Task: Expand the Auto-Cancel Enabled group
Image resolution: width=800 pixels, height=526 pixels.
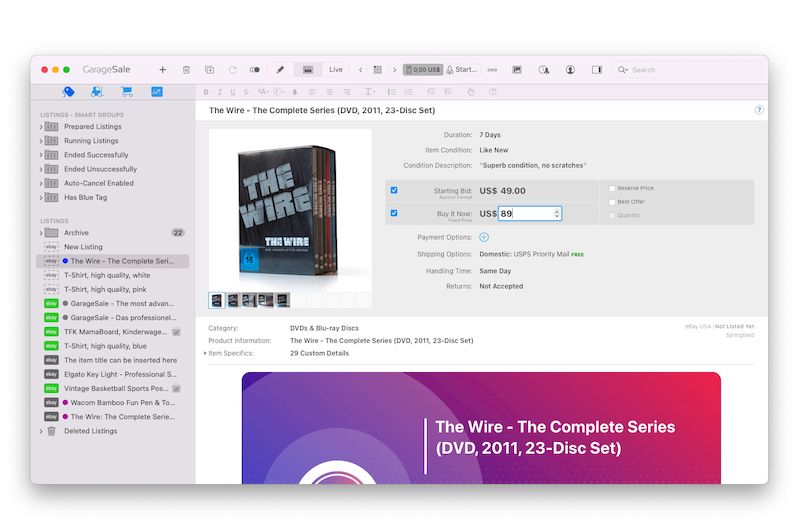Action: point(41,183)
